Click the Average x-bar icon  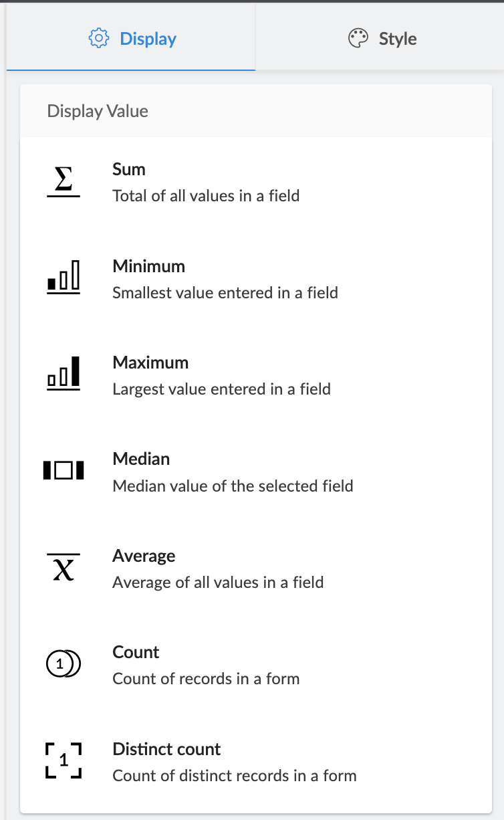pos(64,568)
